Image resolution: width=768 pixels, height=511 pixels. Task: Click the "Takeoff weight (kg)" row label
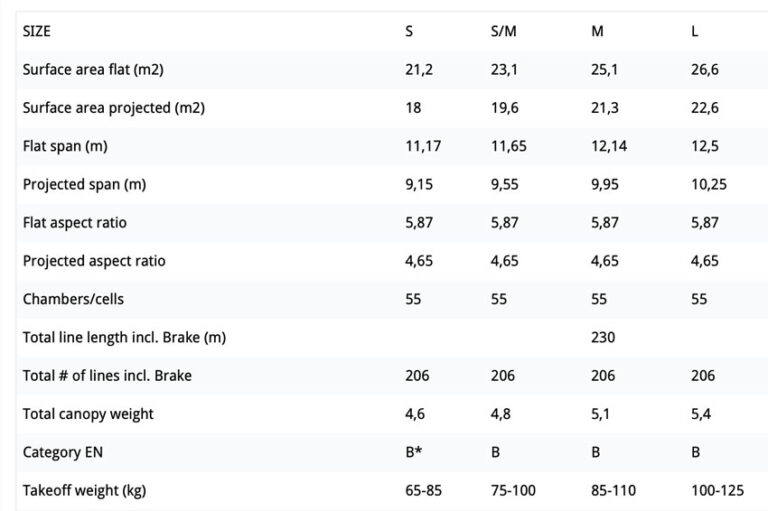click(84, 490)
